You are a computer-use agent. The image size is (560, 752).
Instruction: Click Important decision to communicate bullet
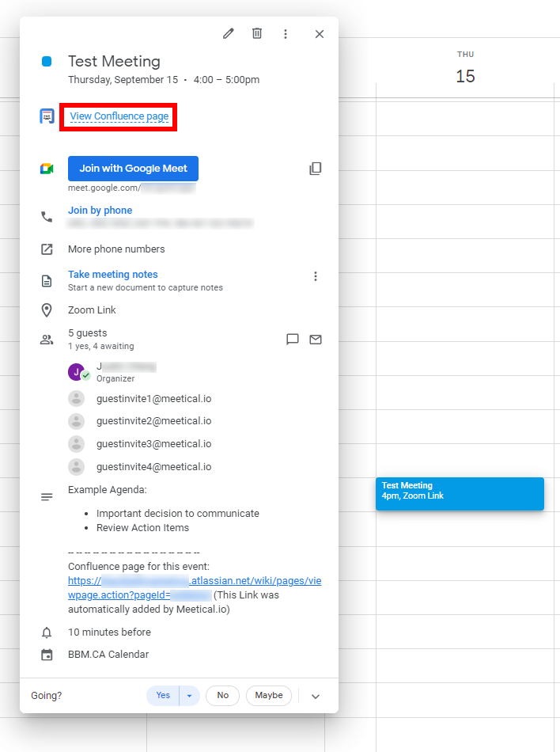pyautogui.click(x=178, y=513)
